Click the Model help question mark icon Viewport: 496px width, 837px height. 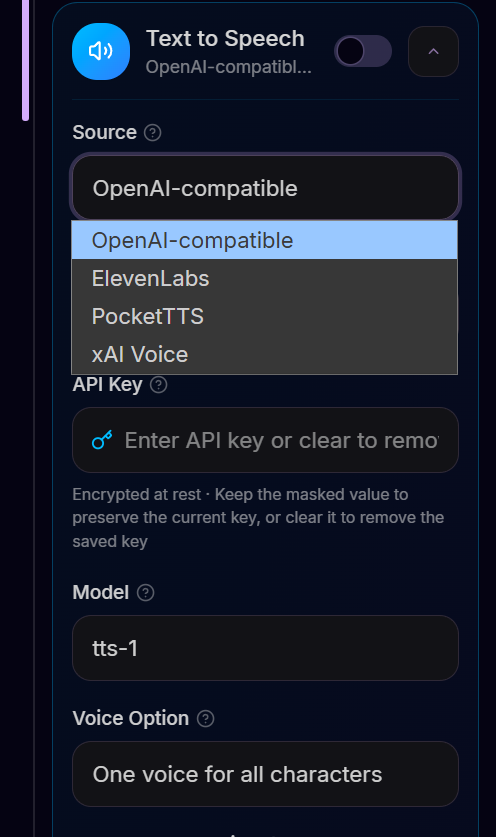[x=146, y=593]
